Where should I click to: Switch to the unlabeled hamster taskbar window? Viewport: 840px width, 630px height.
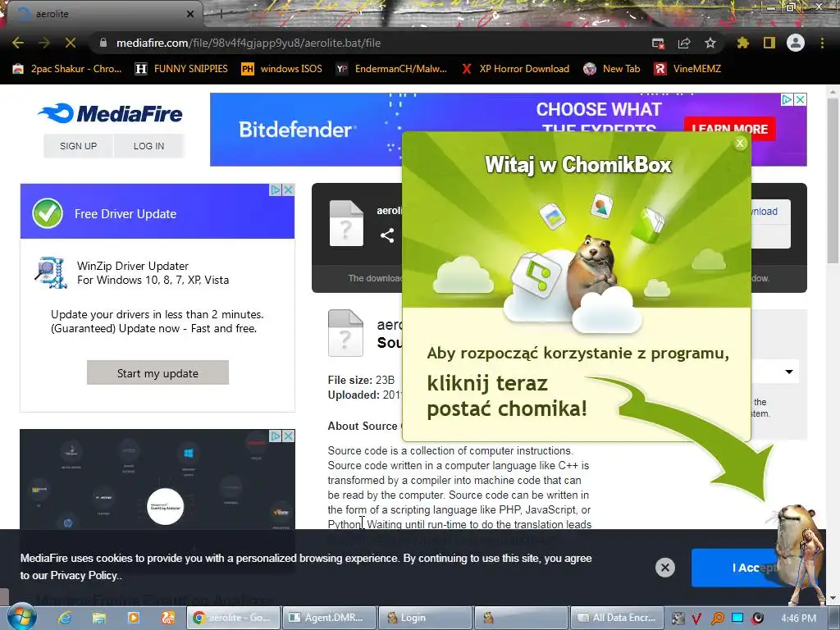(521, 618)
